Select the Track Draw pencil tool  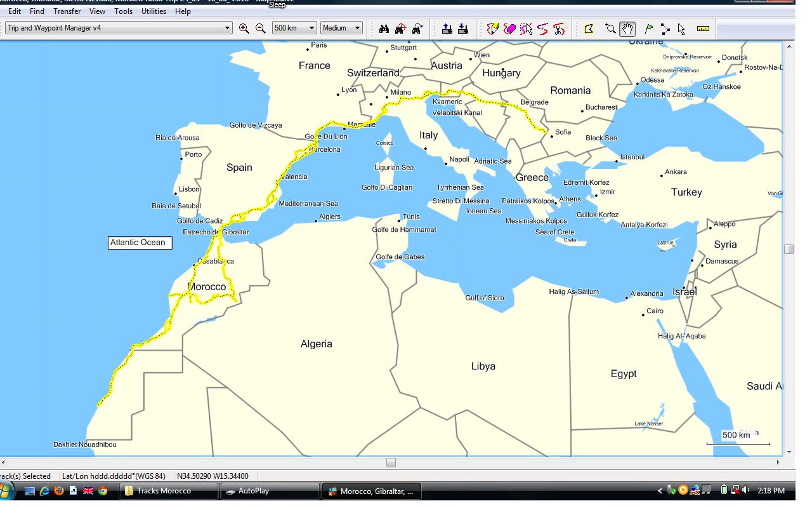click(493, 29)
